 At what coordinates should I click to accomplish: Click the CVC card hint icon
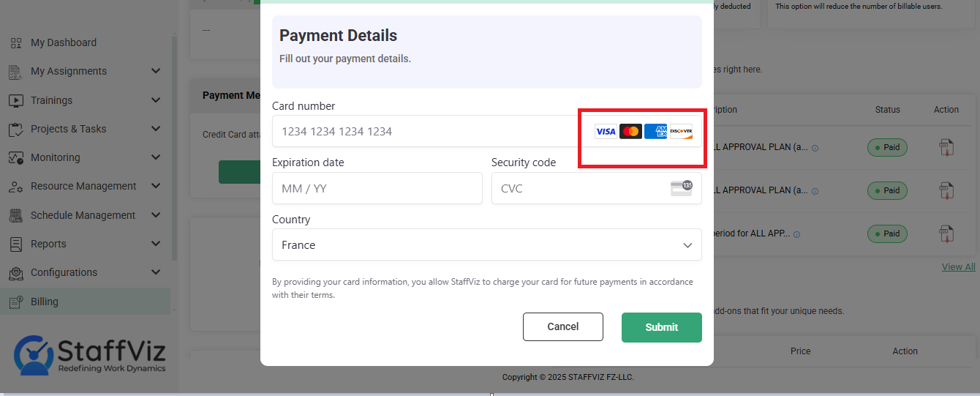click(682, 188)
